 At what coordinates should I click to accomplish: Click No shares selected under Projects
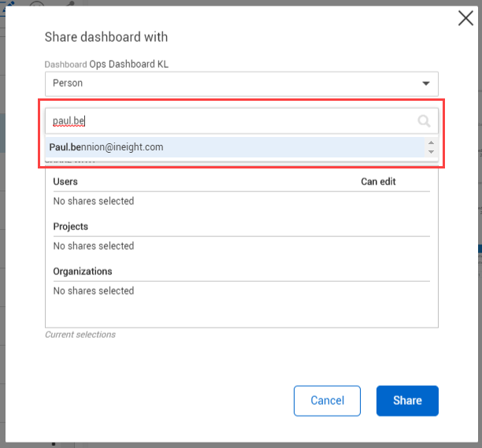point(94,246)
